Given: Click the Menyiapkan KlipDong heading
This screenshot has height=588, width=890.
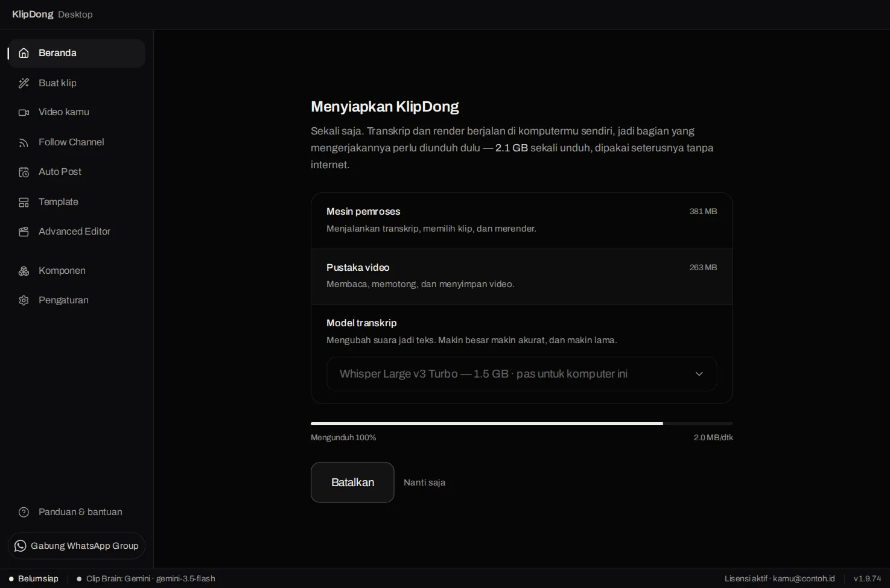Looking at the screenshot, I should click(x=385, y=107).
